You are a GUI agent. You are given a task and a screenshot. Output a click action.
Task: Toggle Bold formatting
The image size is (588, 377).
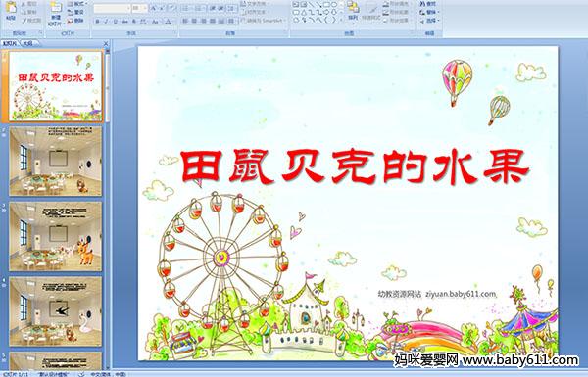[x=98, y=22]
